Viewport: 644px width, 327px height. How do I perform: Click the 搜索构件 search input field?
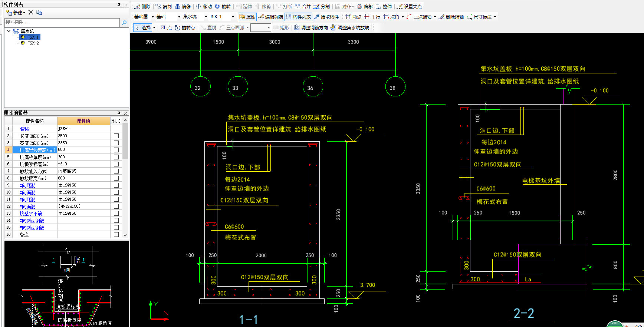[62, 22]
